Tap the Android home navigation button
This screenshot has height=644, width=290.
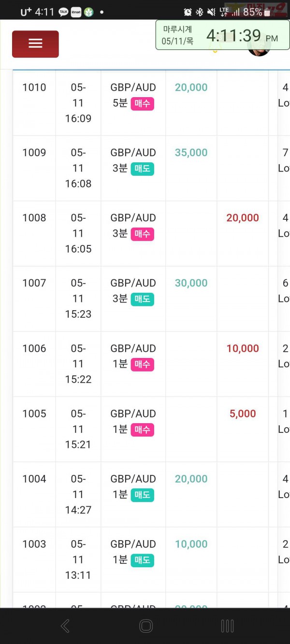tap(146, 626)
